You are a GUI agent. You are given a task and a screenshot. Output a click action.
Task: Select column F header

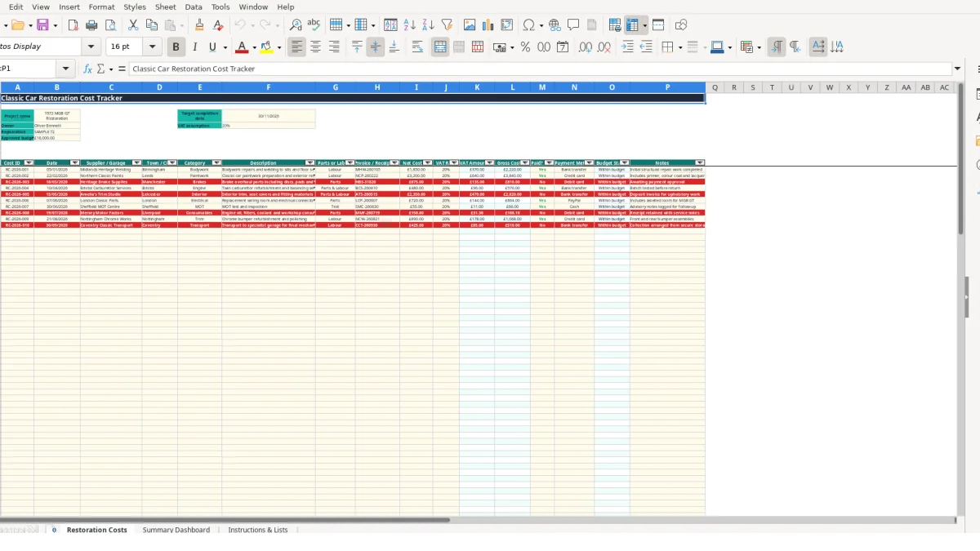click(268, 87)
